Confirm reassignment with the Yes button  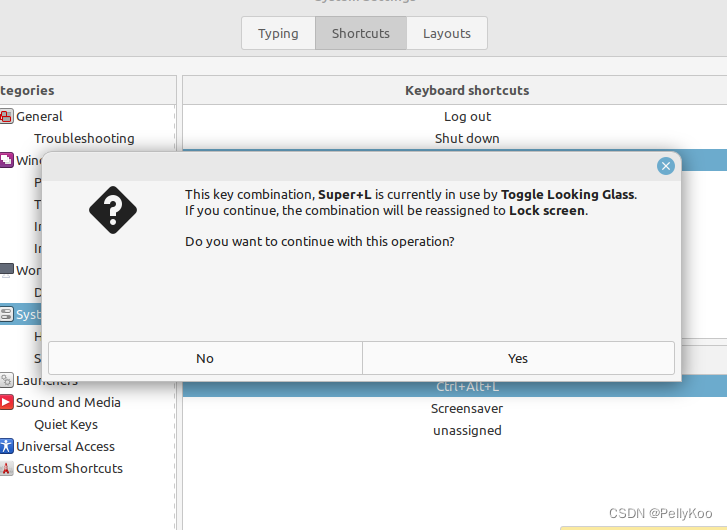tap(518, 358)
